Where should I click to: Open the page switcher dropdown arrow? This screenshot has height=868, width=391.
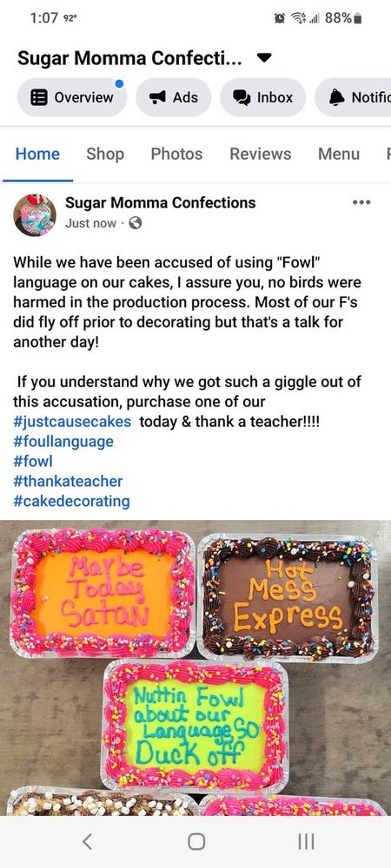pos(265,57)
